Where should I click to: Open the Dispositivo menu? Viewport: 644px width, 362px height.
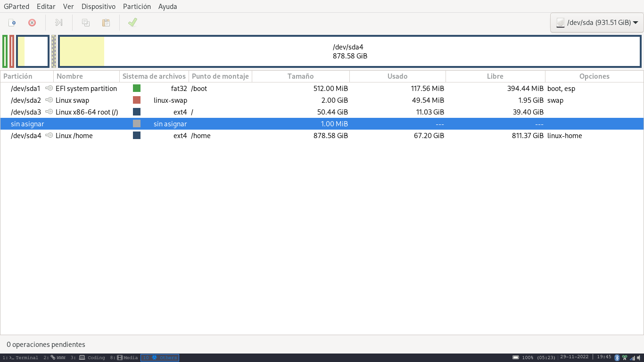point(98,7)
